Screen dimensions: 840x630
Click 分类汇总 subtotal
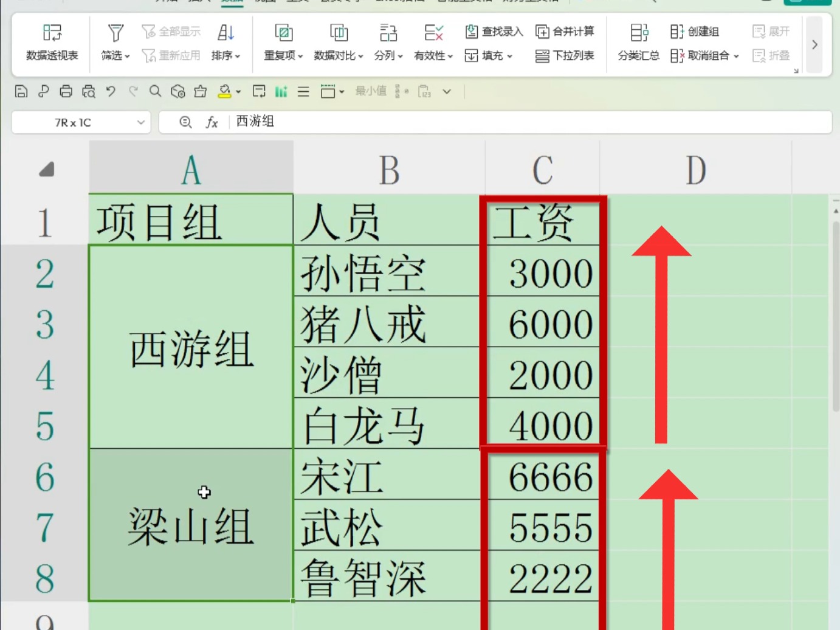pos(639,43)
